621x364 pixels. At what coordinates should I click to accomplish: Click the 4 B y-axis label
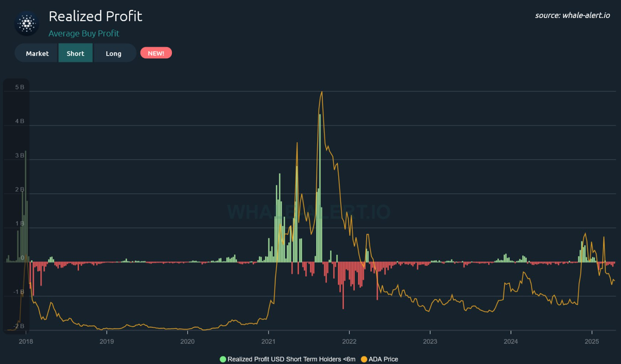click(20, 121)
